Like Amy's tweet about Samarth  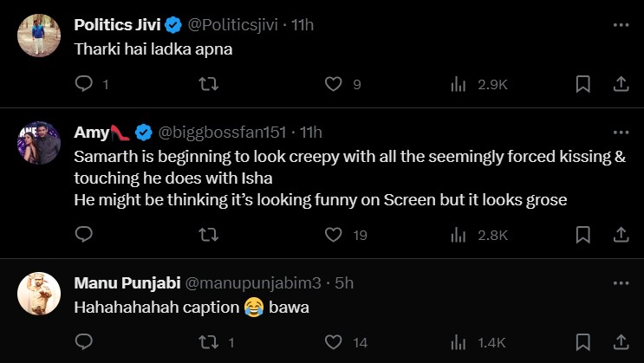[334, 234]
